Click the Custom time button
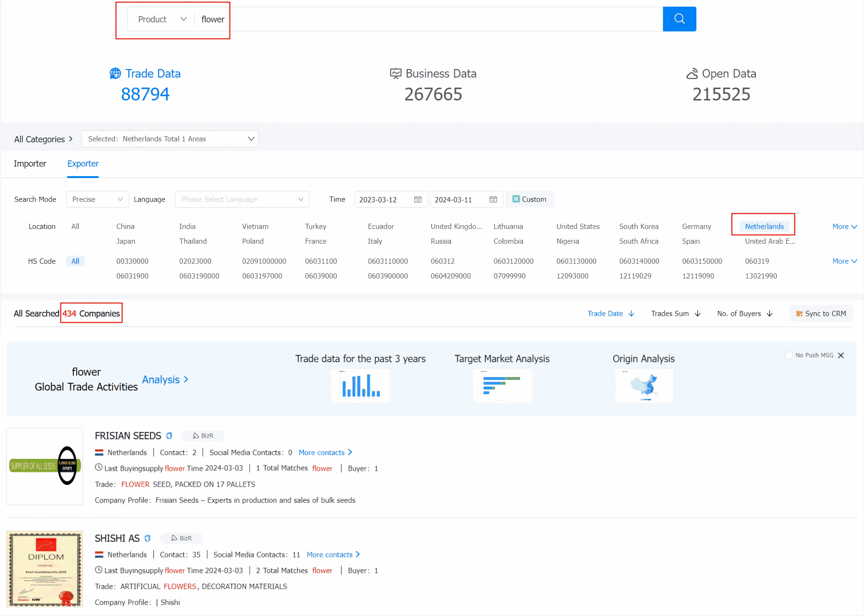The width and height of the screenshot is (864, 616). pos(530,199)
